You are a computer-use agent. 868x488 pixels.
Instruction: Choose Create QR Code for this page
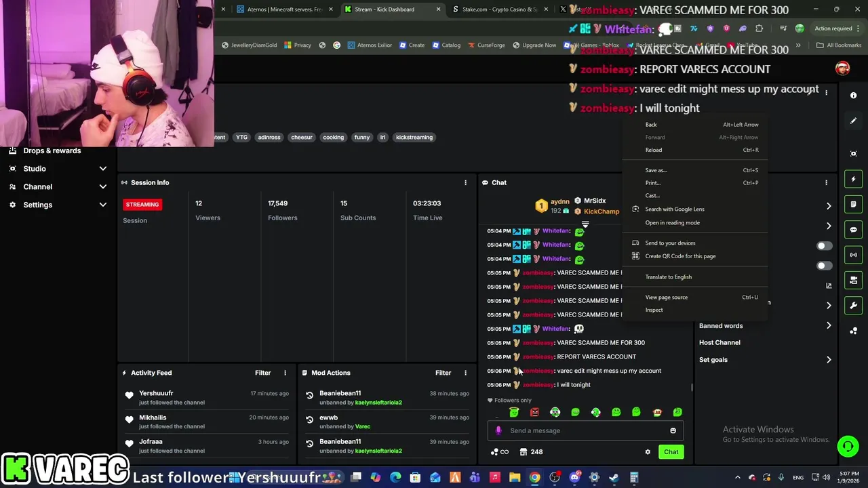point(696,256)
